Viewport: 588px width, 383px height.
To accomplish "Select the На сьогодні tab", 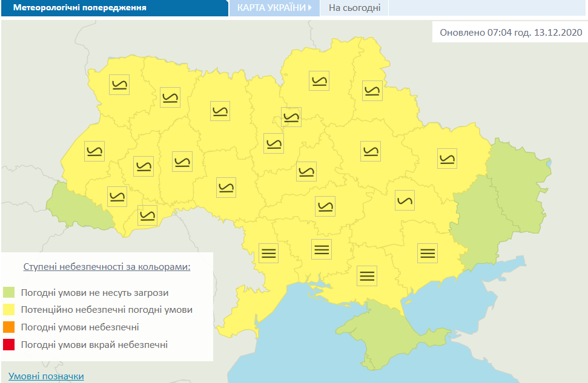I will tap(354, 8).
